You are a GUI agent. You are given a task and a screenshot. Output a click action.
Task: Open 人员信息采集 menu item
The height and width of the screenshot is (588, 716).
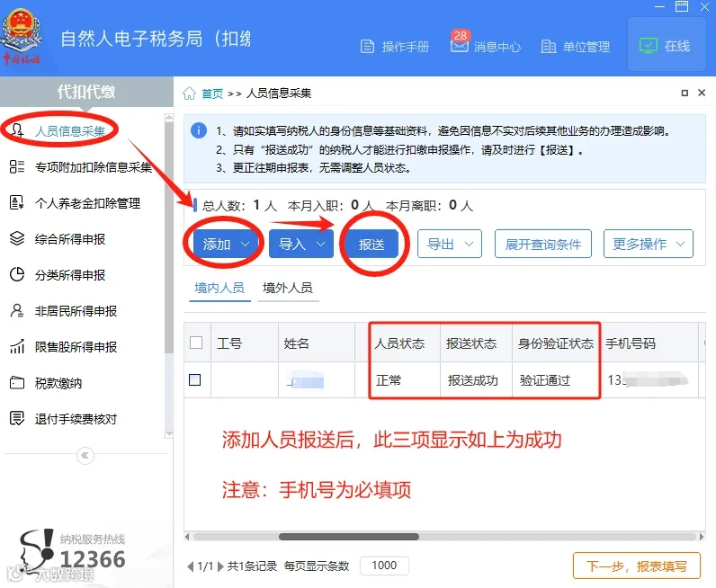click(70, 131)
